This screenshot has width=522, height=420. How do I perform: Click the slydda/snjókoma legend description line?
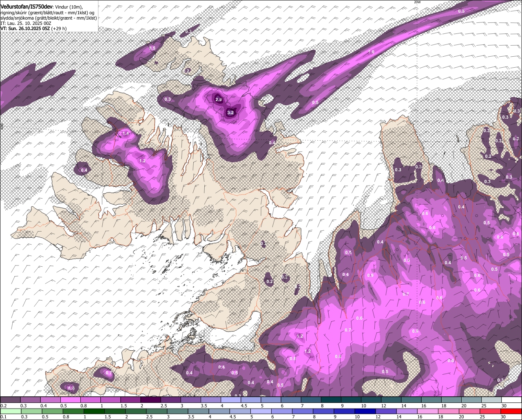point(49,18)
